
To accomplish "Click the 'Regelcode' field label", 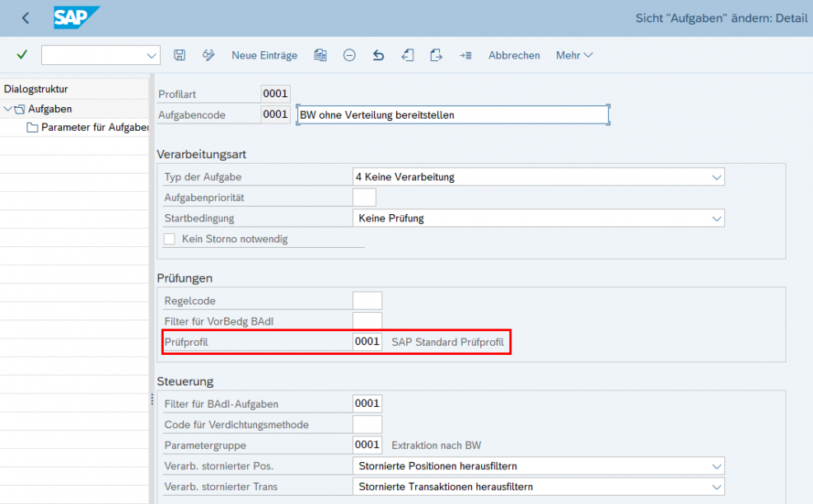I will 189,301.
